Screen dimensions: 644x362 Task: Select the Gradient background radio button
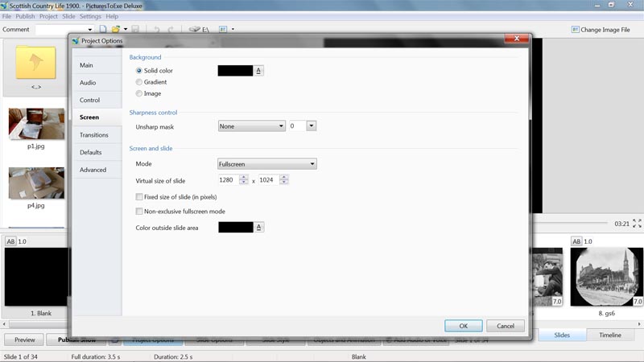[x=139, y=82]
